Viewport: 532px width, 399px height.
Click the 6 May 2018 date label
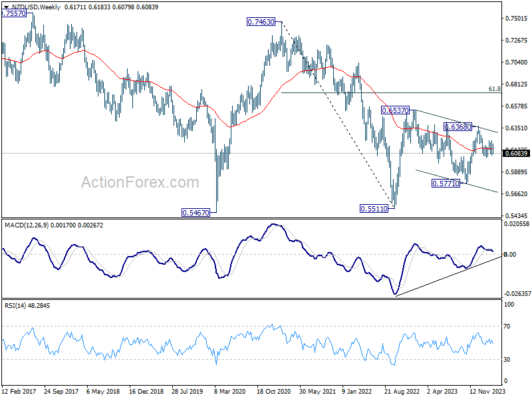(103, 392)
